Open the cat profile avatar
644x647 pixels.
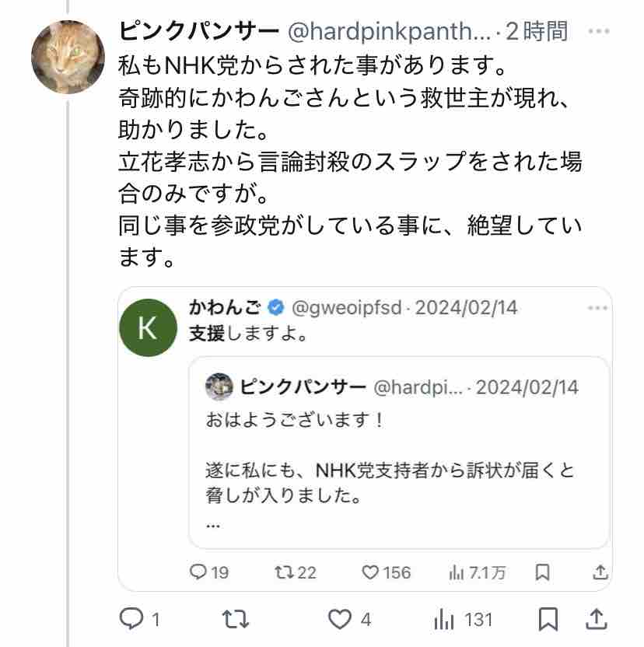(x=68, y=57)
